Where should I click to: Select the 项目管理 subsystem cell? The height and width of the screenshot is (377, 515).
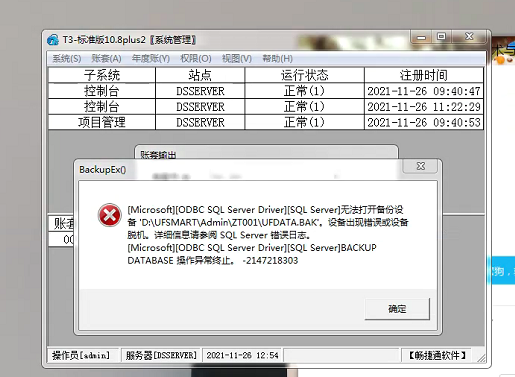[x=102, y=122]
